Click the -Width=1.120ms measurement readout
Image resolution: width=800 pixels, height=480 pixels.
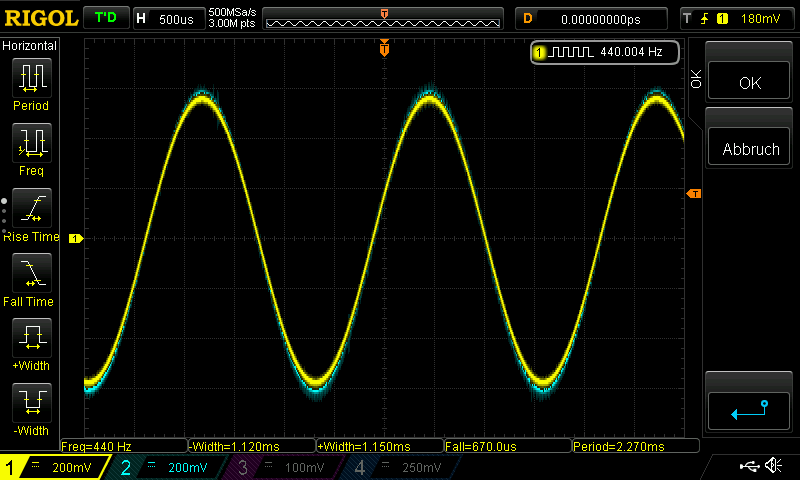pyautogui.click(x=252, y=446)
